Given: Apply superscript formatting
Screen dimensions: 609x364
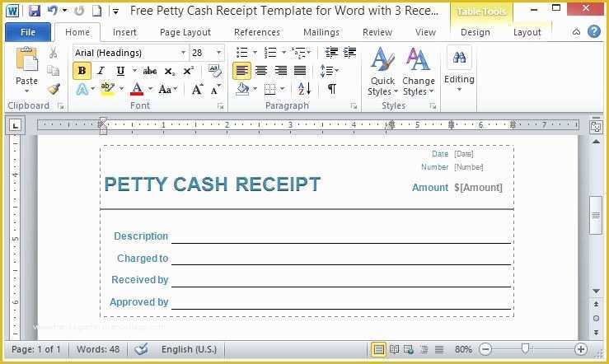Looking at the screenshot, I should click(188, 71).
